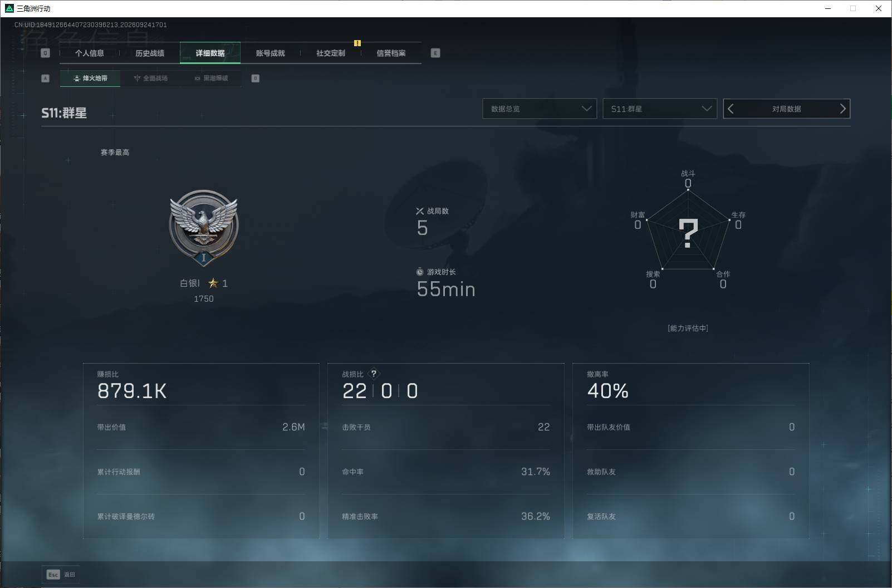Open the S11·群星 season dropdown
Screen dimensions: 892x588
tap(660, 109)
